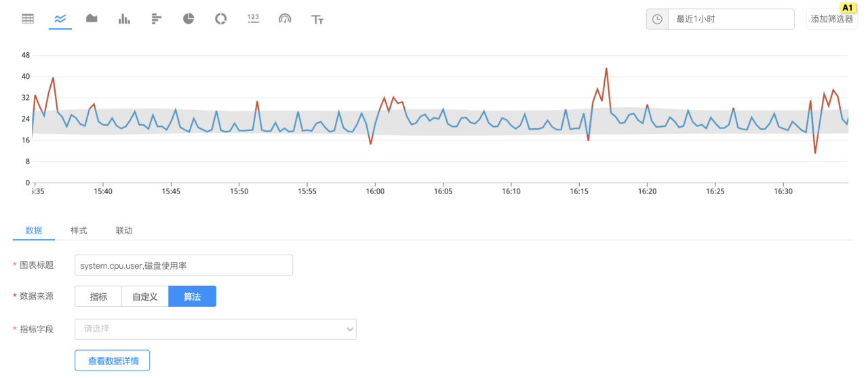This screenshot has width=868, height=378.
Task: Click the 16:15 label on time axis
Action: coord(579,191)
